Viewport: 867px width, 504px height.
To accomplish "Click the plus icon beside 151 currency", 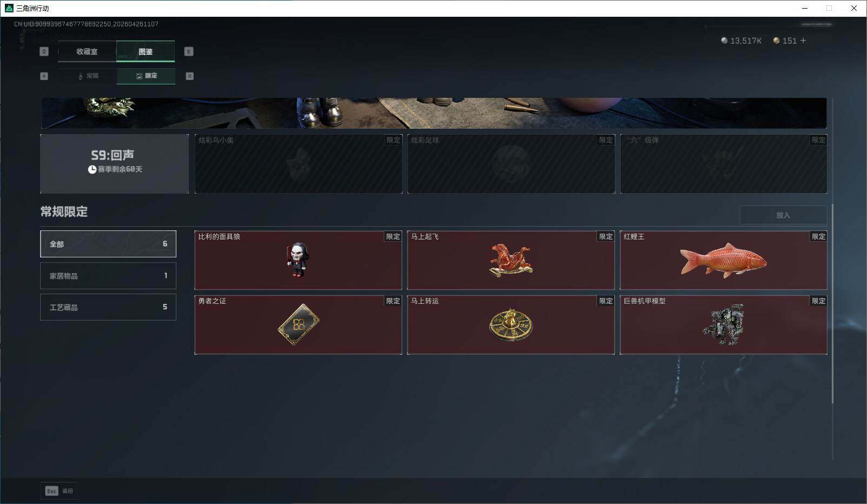I will click(803, 41).
